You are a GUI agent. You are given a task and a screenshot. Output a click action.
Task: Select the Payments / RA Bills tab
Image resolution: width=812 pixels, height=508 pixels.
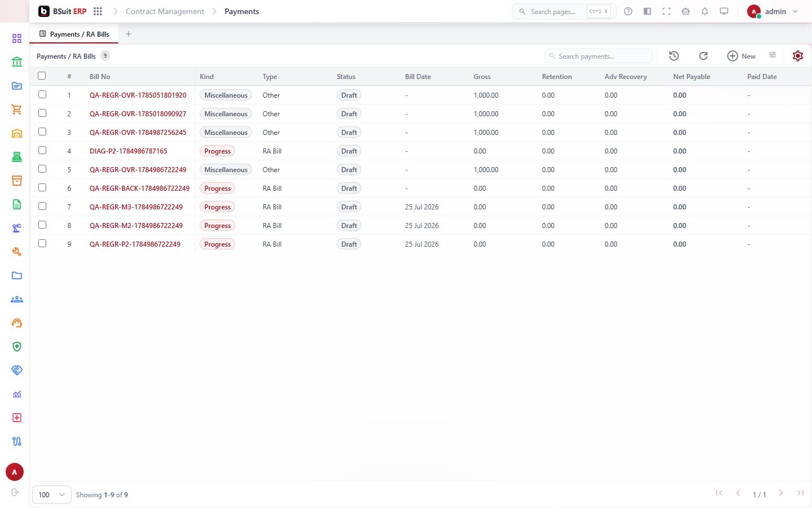tap(74, 34)
